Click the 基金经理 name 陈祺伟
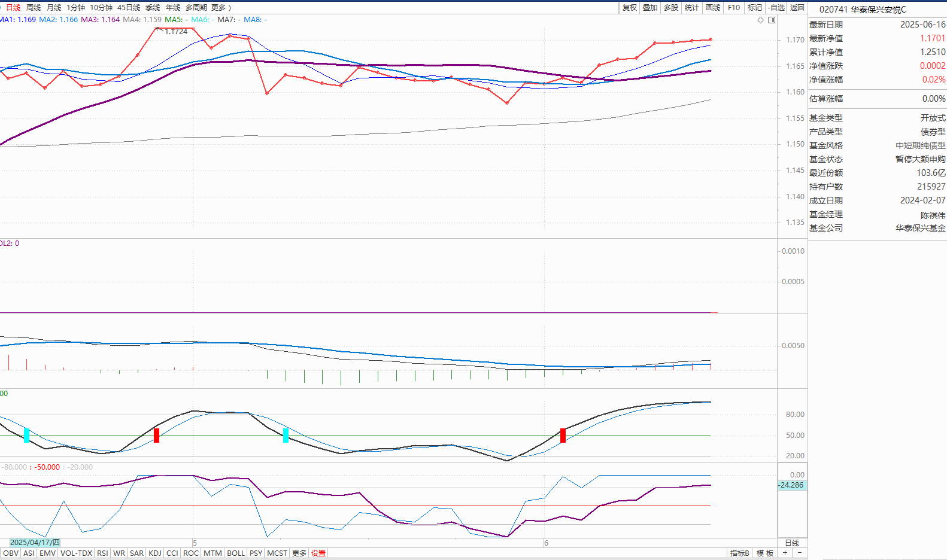 click(x=933, y=215)
